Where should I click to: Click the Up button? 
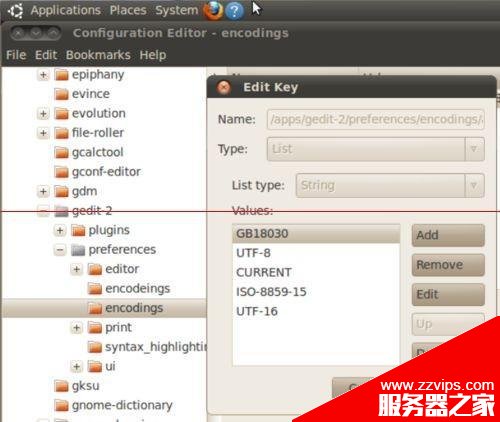pyautogui.click(x=448, y=324)
